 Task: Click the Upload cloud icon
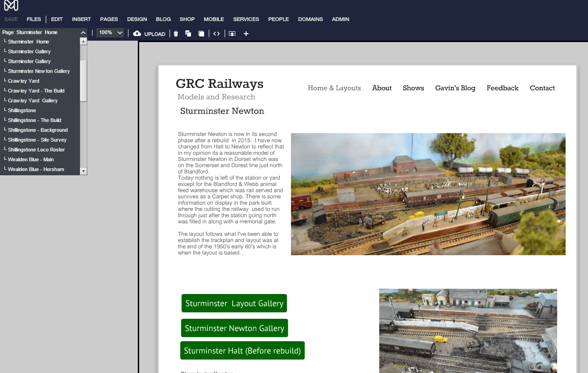point(137,34)
